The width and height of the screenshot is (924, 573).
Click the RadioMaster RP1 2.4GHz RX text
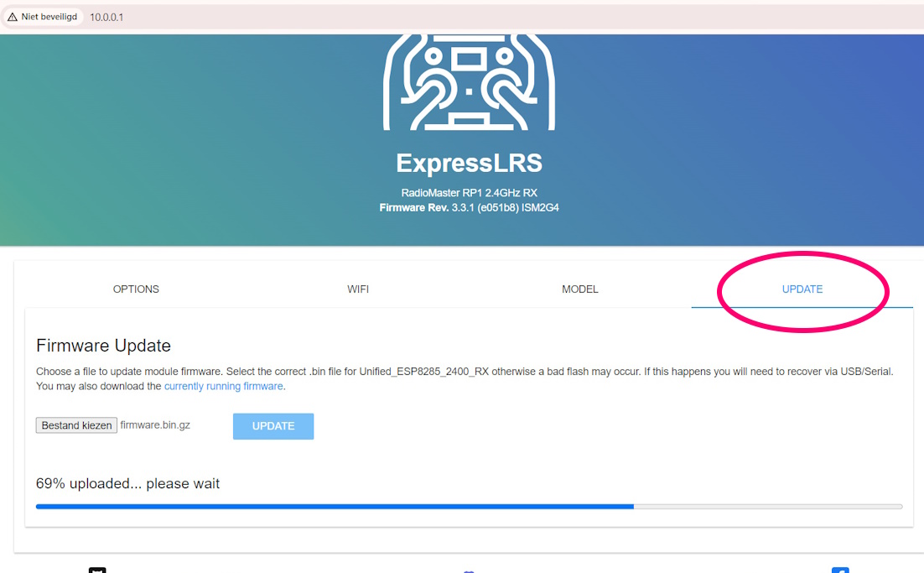[469, 193]
